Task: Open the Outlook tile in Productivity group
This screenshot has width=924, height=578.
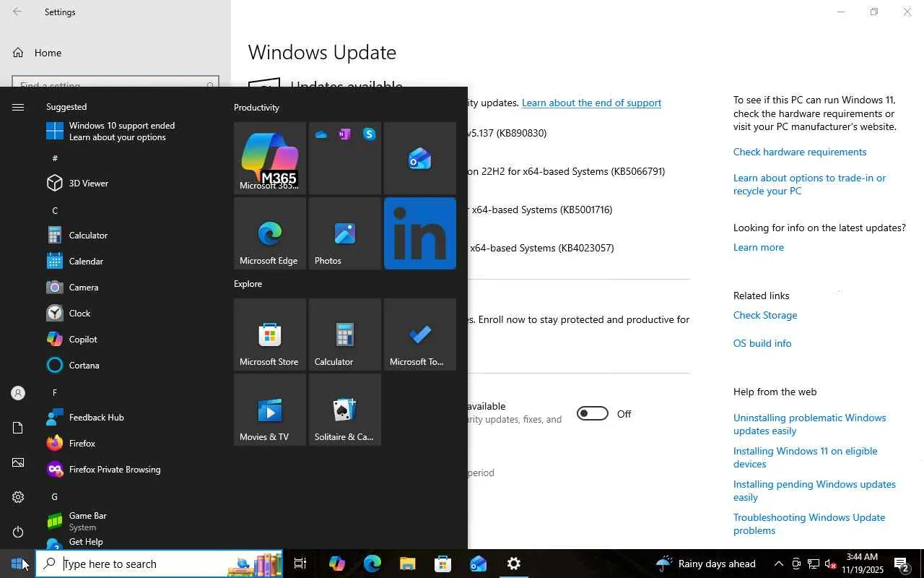Action: (x=420, y=158)
